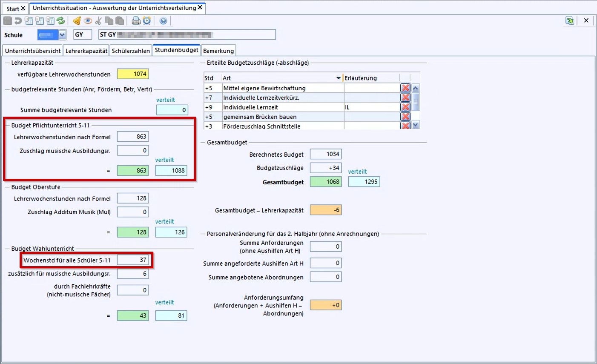This screenshot has width=597, height=364.
Task: Click Wahlunterricht verteilt field 81
Action: coord(171,315)
